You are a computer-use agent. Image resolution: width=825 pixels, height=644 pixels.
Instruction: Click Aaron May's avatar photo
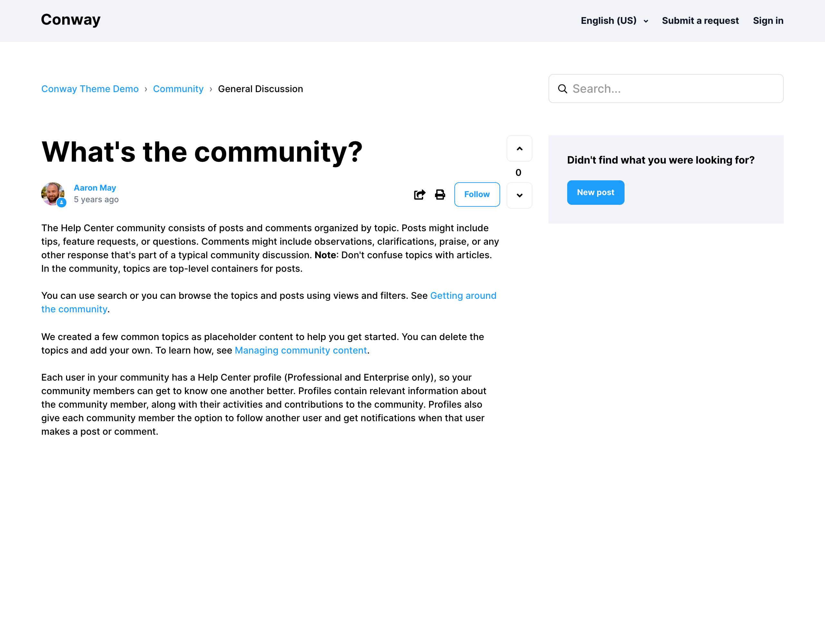52,193
